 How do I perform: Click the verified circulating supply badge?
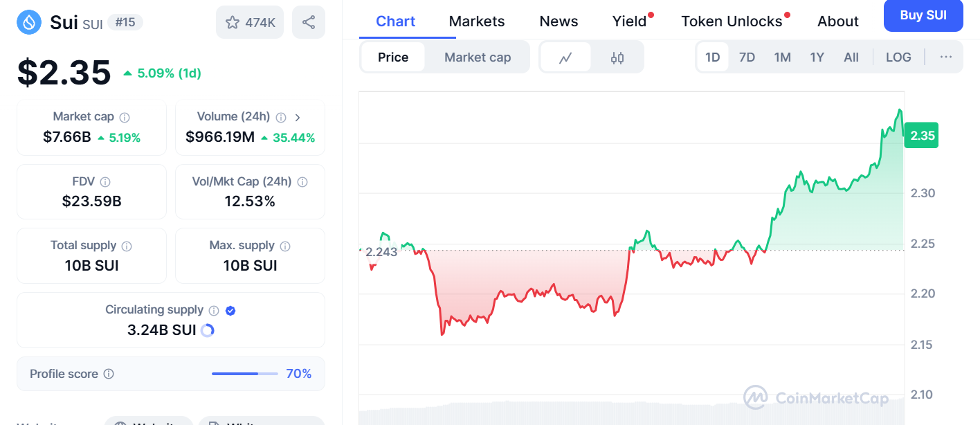pyautogui.click(x=231, y=311)
